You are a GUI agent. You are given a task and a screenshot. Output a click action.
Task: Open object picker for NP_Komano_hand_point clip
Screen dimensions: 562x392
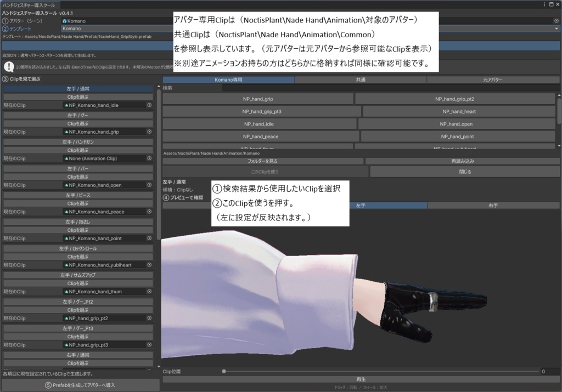pos(149,238)
